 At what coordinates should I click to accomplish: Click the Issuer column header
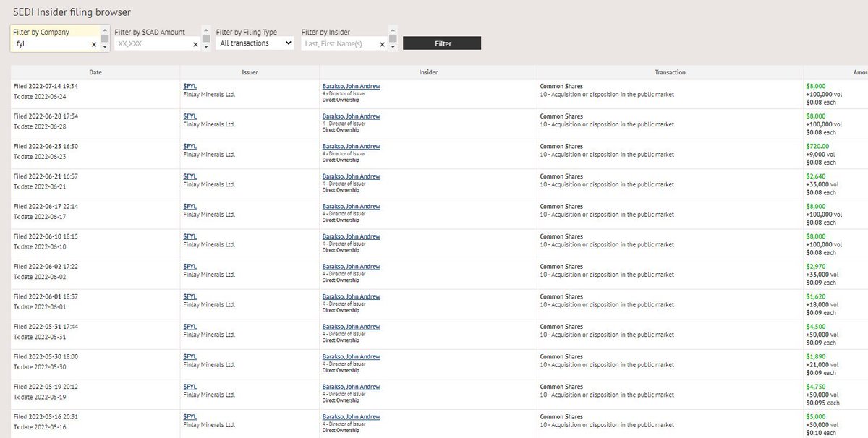[x=250, y=72]
